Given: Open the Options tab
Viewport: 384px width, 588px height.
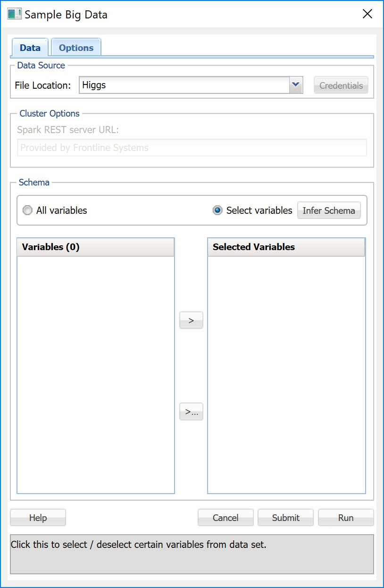Looking at the screenshot, I should (x=76, y=48).
